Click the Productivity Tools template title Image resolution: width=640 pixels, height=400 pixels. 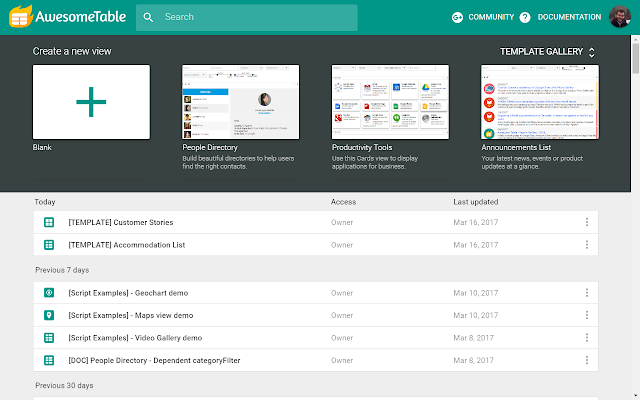click(x=362, y=147)
